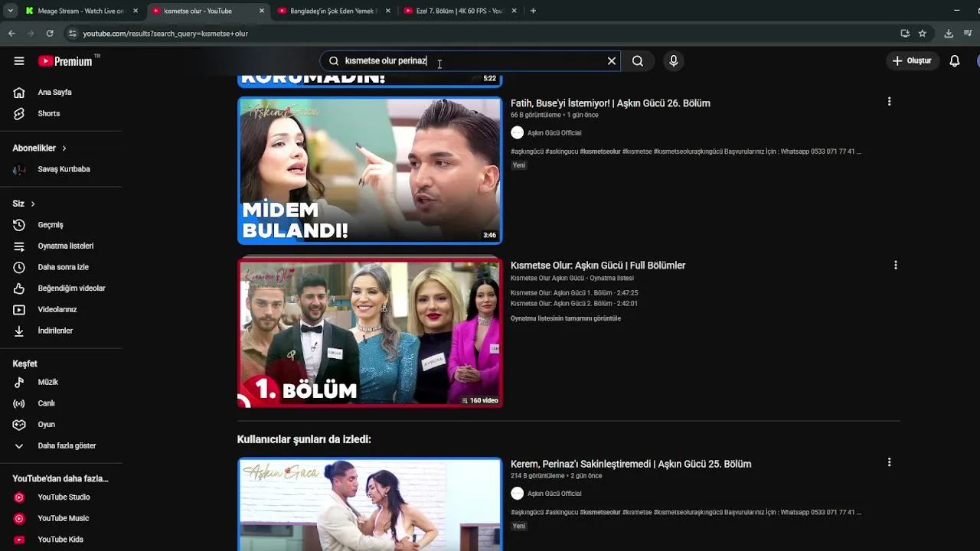Open site information icon in address bar
The width and height of the screenshot is (980, 551).
point(72,34)
